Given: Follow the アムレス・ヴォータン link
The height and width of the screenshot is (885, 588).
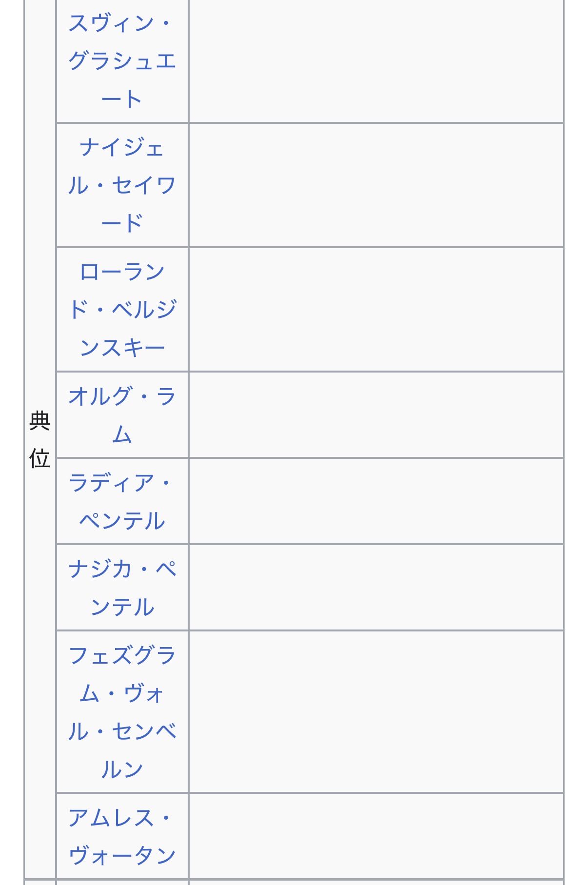Looking at the screenshot, I should (x=122, y=836).
